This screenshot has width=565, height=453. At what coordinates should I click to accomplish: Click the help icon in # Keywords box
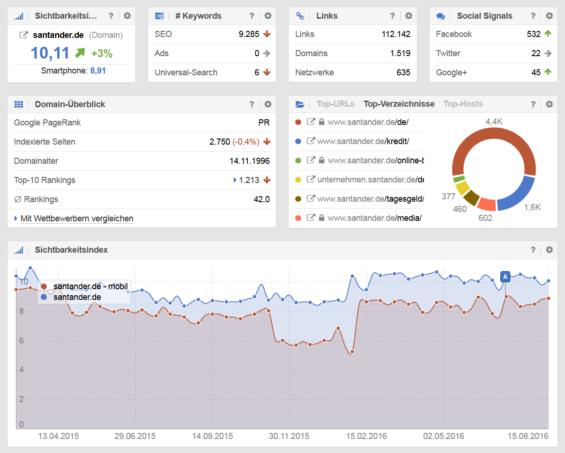tap(252, 16)
